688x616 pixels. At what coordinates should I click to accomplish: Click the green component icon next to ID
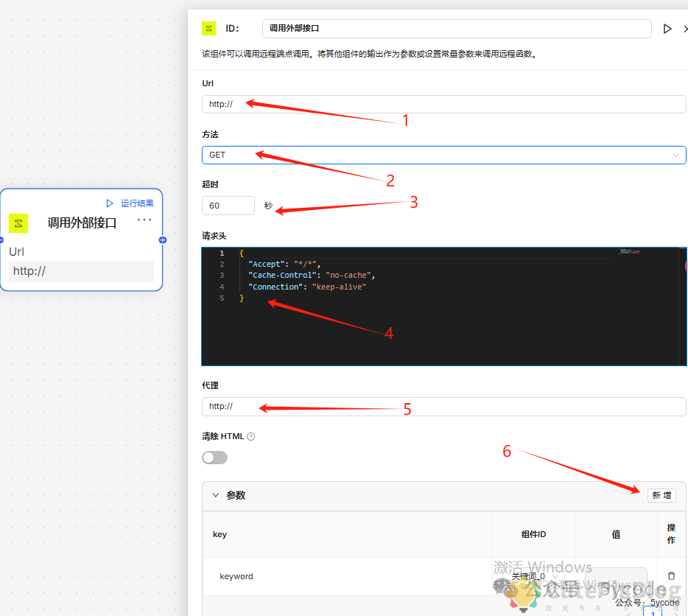pyautogui.click(x=210, y=28)
